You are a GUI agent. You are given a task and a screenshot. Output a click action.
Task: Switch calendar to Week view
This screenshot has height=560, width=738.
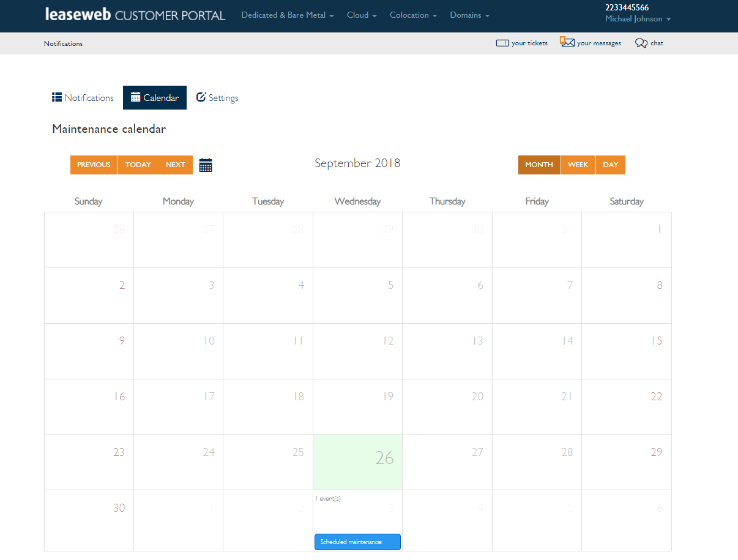coord(578,165)
